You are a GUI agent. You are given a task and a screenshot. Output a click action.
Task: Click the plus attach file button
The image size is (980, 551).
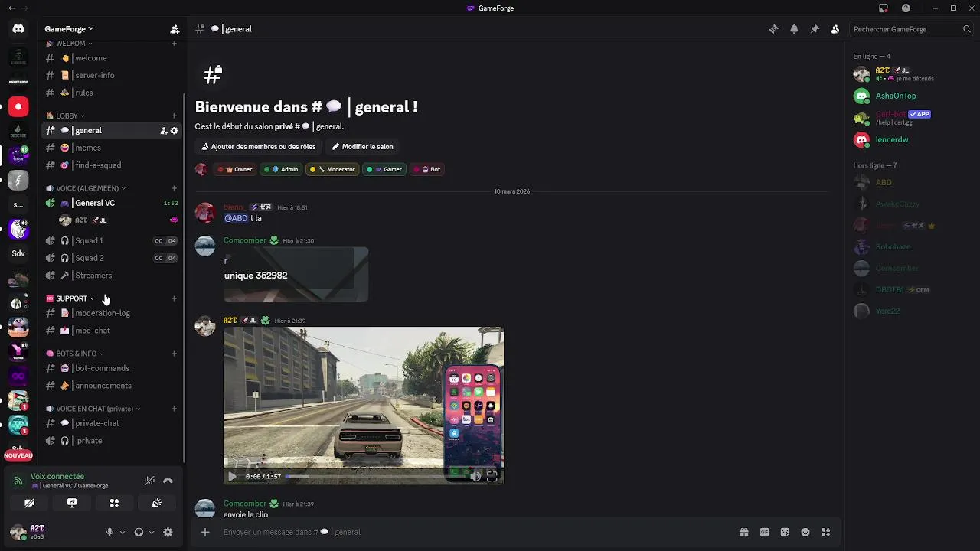[205, 532]
